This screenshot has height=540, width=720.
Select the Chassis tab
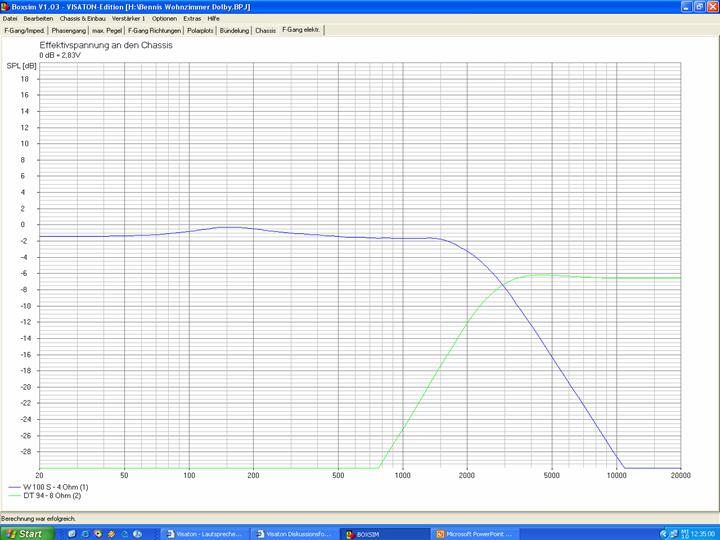(x=265, y=30)
